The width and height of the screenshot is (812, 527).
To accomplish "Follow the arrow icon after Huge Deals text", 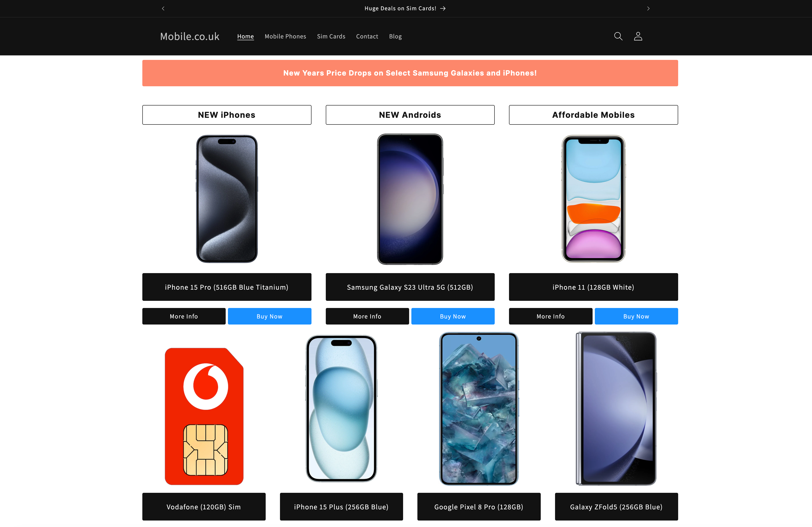I will pyautogui.click(x=443, y=8).
